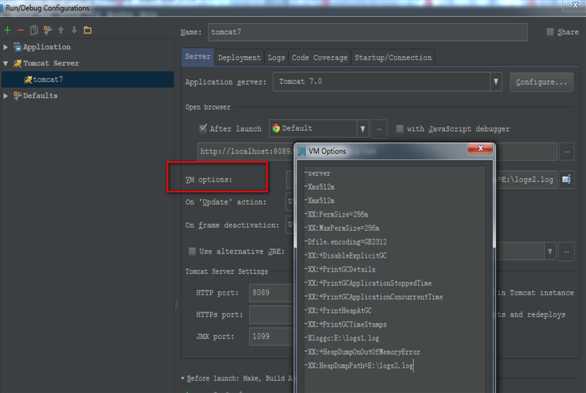
Task: Enable the Use alternative JRE checkbox
Action: 192,251
